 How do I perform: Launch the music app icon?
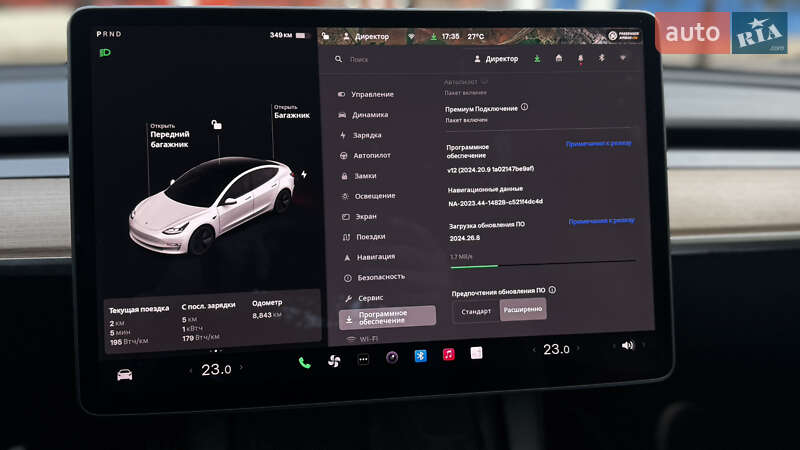coord(449,354)
